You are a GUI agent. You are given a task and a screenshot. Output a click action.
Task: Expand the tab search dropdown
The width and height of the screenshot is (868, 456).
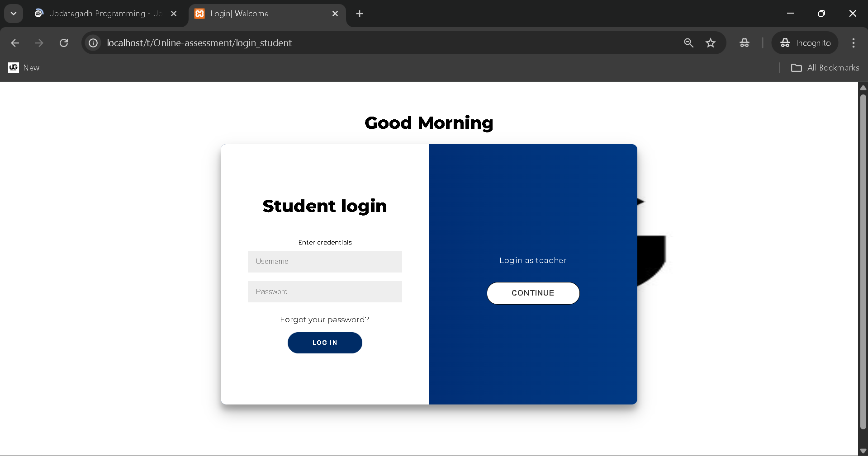click(14, 14)
